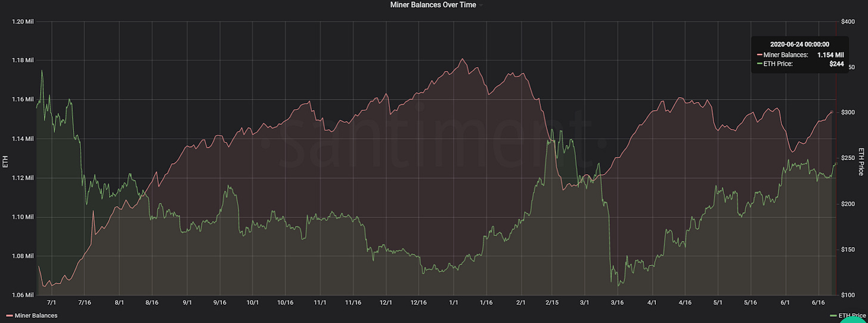This screenshot has height=323, width=868.
Task: Click the $400 label on the right axis
Action: [x=848, y=21]
